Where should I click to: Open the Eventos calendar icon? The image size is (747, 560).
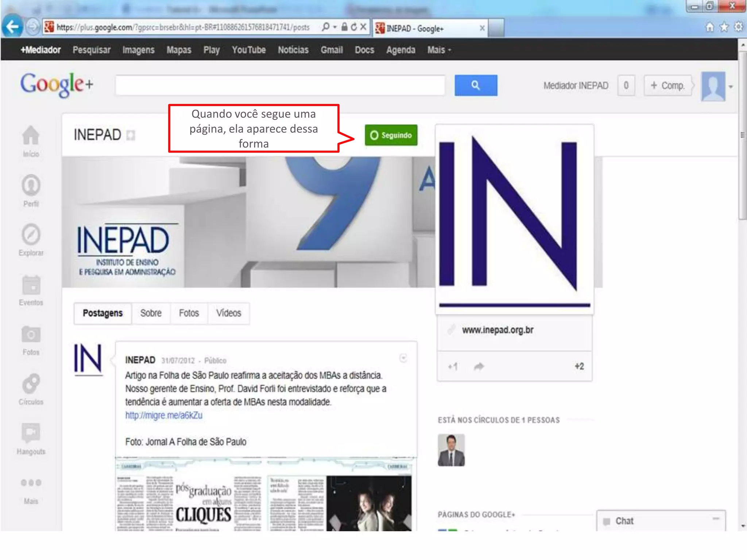[x=31, y=285]
